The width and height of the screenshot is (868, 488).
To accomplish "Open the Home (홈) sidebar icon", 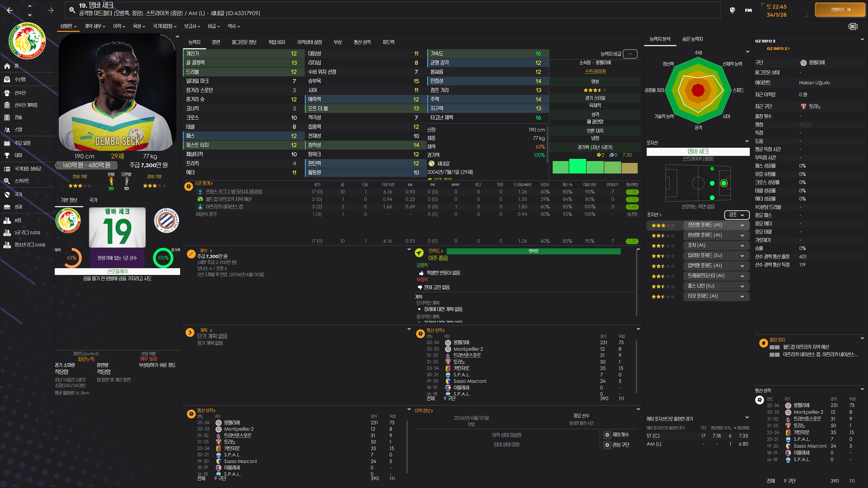I will pyautogui.click(x=7, y=66).
